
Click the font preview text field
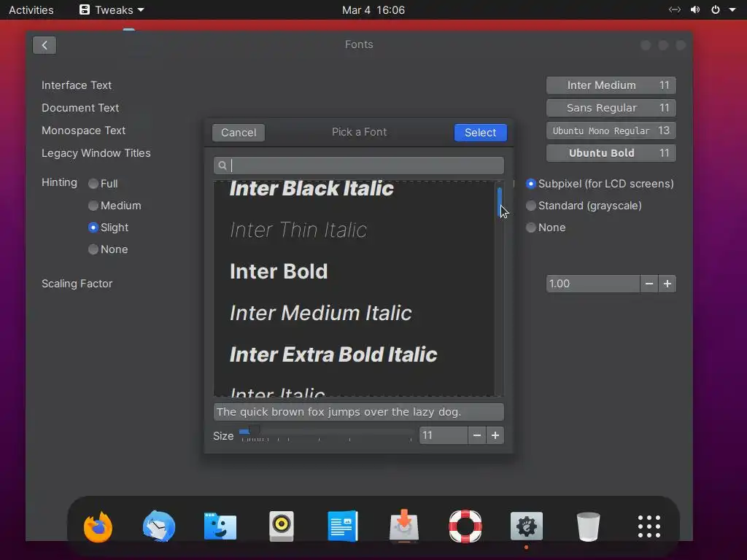(359, 412)
